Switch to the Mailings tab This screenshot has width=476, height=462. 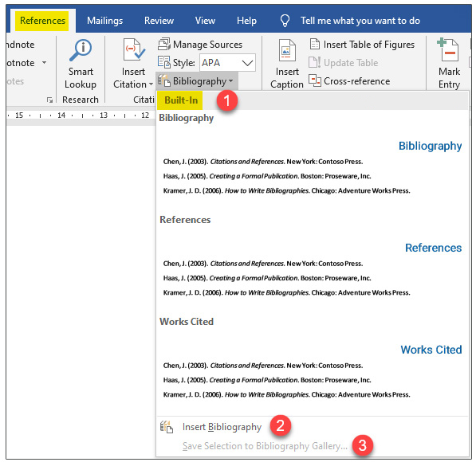point(104,21)
